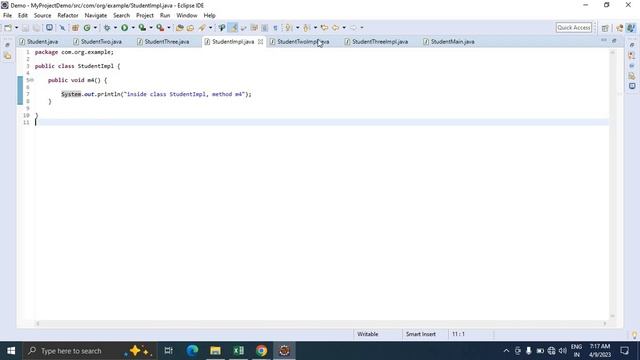The width and height of the screenshot is (640, 360).
Task: Click the Save icon in toolbar
Action: (x=26, y=28)
